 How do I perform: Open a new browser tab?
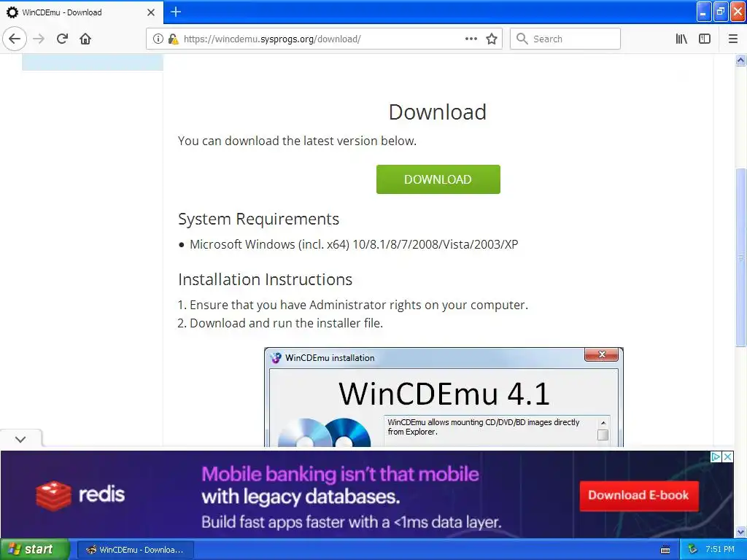(x=176, y=12)
